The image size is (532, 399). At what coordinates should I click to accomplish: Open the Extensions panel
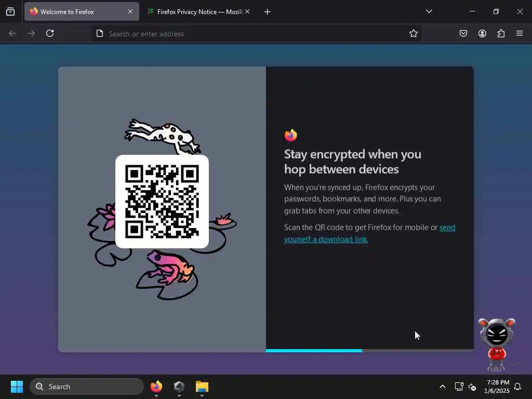[x=501, y=33]
